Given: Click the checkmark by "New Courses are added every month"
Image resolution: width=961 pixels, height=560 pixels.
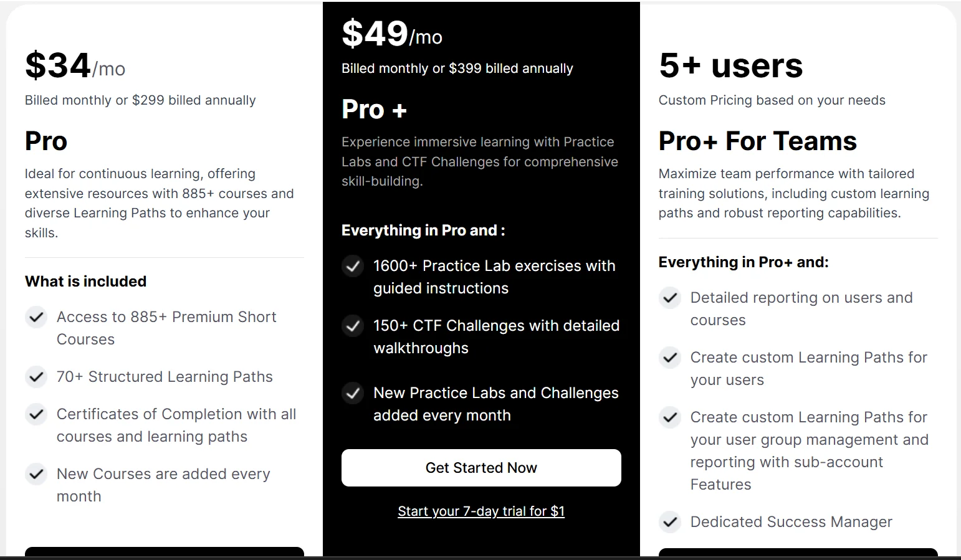Looking at the screenshot, I should click(36, 474).
